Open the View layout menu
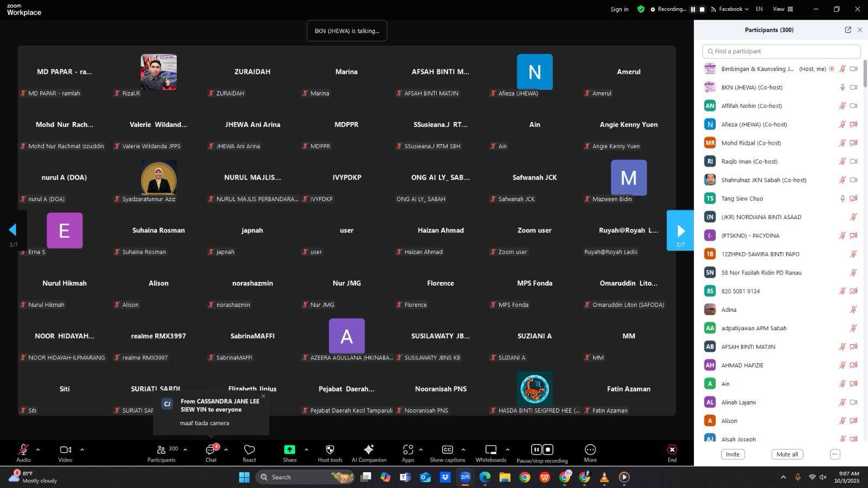The image size is (868, 488). tap(783, 9)
